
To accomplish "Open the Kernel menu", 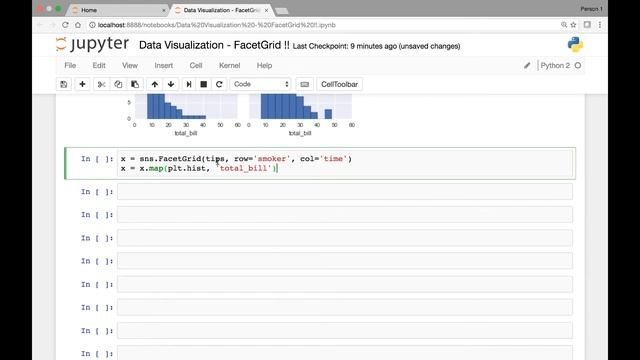I will pyautogui.click(x=229, y=65).
